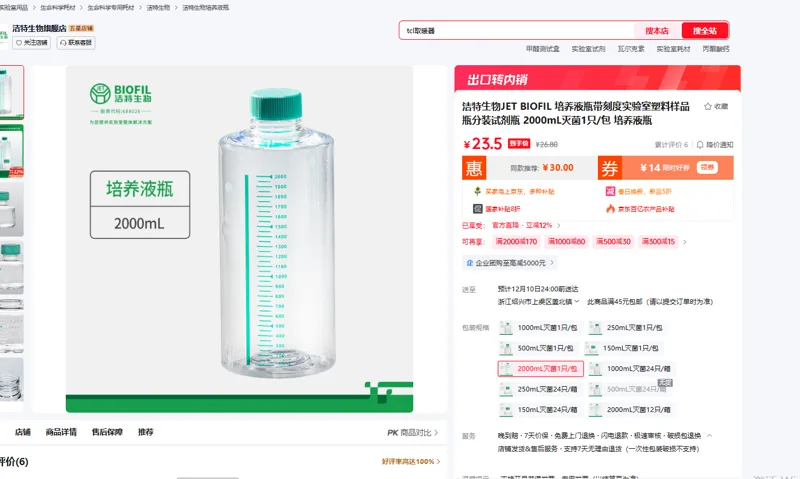Click the 收藏 star icon
Image resolution: width=800 pixels, height=479 pixels.
point(708,107)
